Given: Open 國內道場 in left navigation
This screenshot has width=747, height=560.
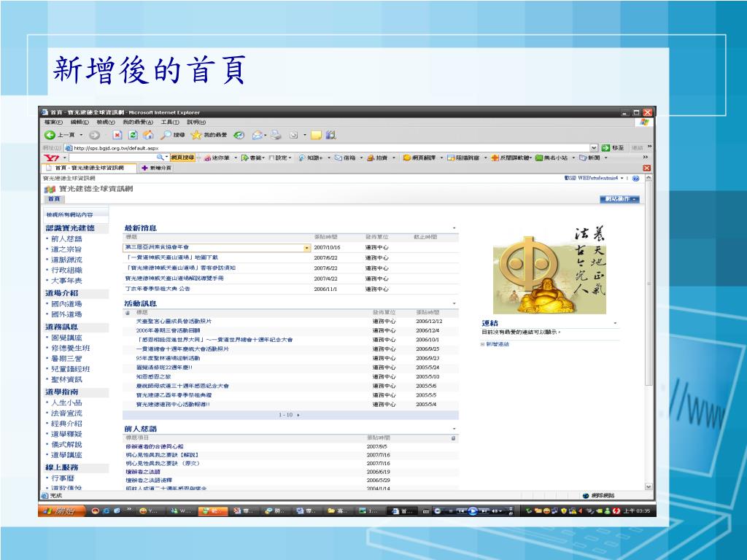Looking at the screenshot, I should 66,304.
